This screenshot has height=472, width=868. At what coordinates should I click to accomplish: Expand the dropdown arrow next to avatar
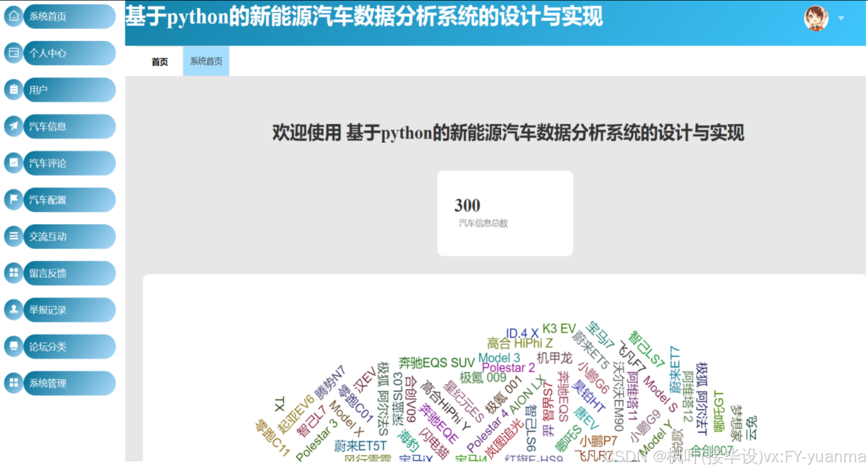(x=841, y=18)
